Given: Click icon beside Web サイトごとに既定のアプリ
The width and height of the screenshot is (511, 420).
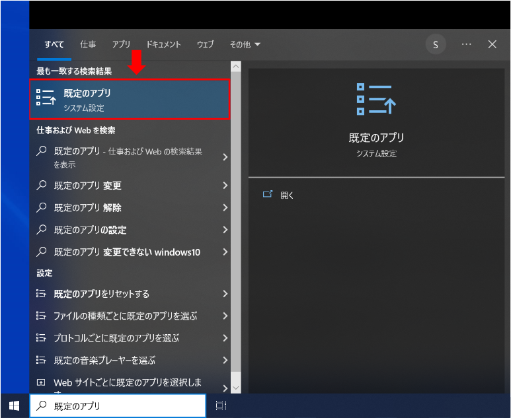Looking at the screenshot, I should pos(41,382).
